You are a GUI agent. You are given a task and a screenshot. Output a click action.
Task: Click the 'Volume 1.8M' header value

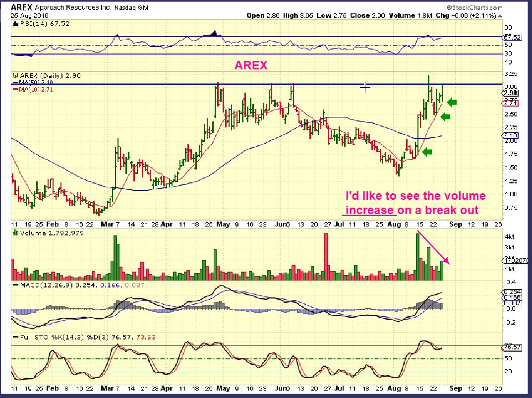coord(411,15)
